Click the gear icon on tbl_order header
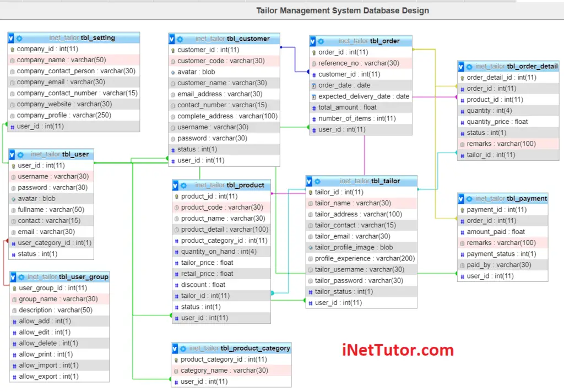 (x=320, y=41)
